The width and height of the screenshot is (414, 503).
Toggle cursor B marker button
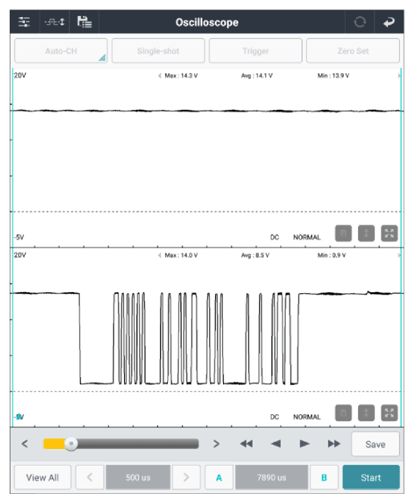pos(324,477)
